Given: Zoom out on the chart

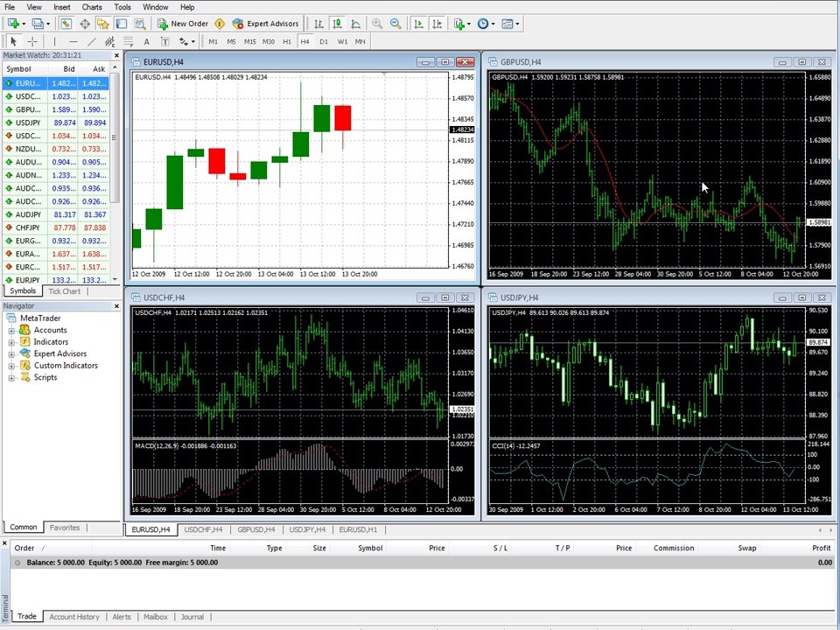Looking at the screenshot, I should pos(395,24).
